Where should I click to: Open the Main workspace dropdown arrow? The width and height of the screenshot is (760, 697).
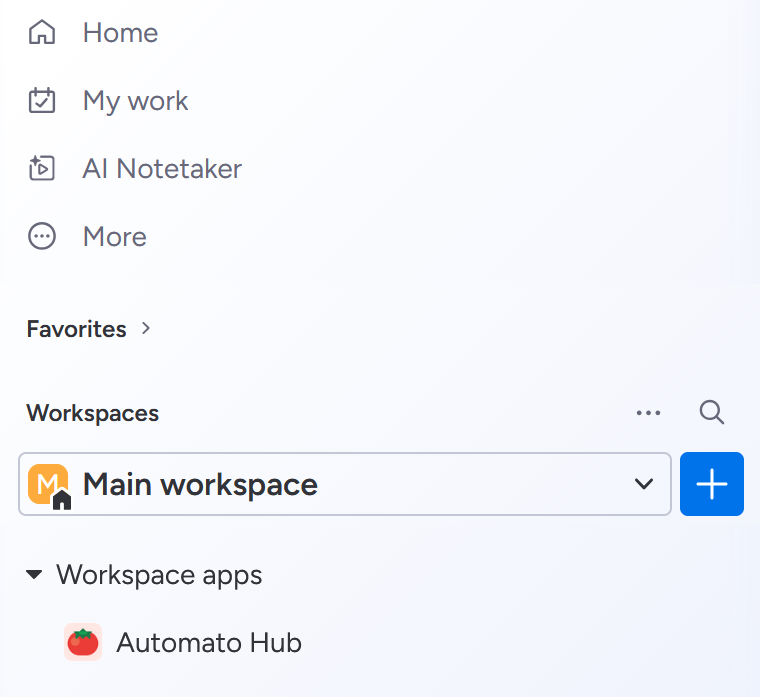[x=644, y=485]
